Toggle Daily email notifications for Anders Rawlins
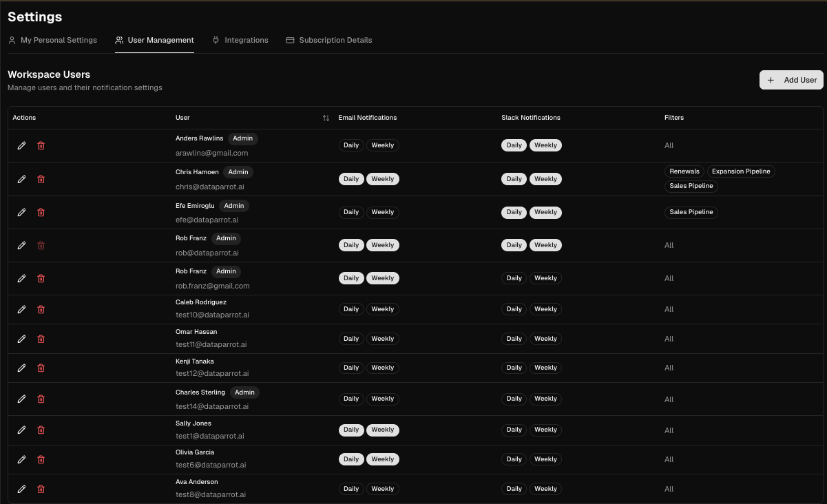 351,145
